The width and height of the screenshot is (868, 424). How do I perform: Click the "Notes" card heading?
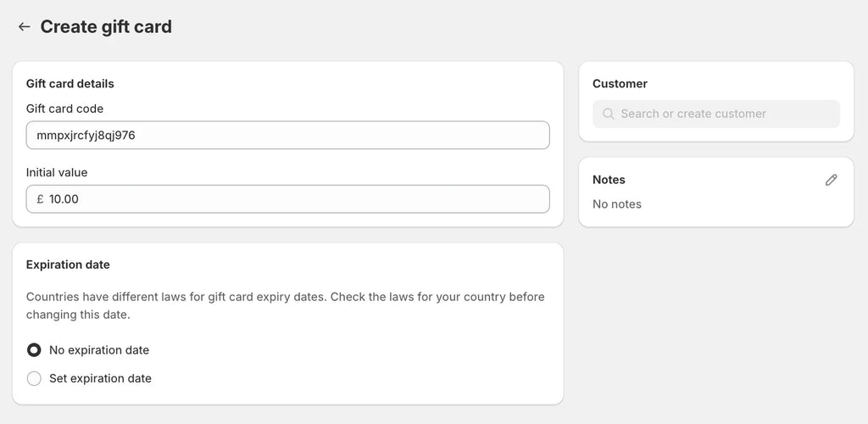pos(609,180)
